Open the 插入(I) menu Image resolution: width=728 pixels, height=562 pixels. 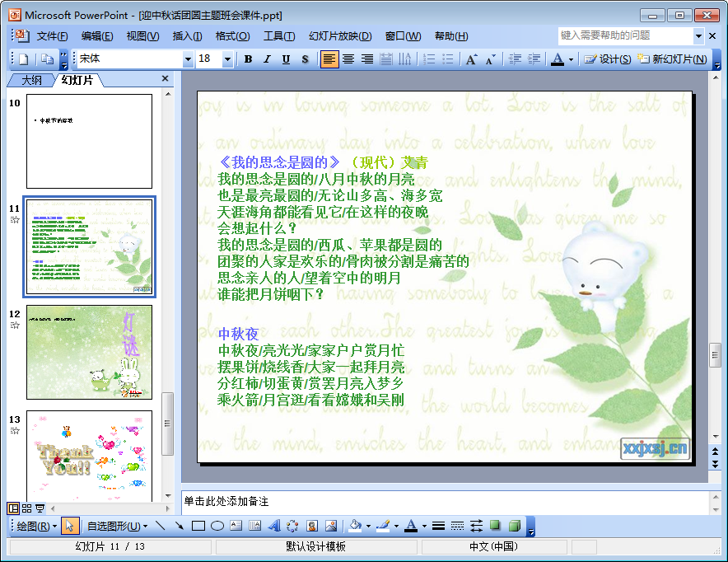187,36
